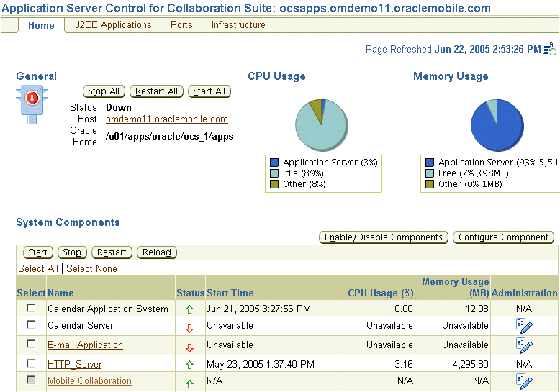The height and width of the screenshot is (392, 560).
Task: Click E-mail Application down status arrow
Action: (189, 347)
